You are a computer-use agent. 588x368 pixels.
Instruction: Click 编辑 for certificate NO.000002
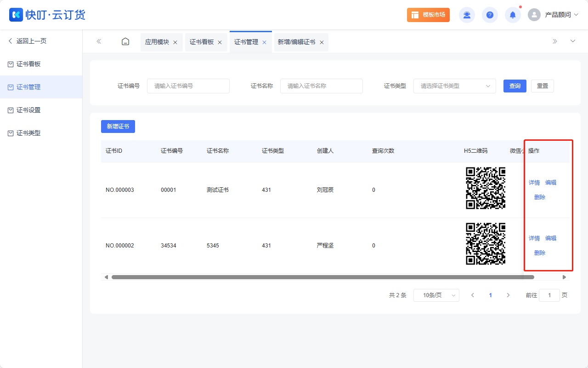[551, 238]
